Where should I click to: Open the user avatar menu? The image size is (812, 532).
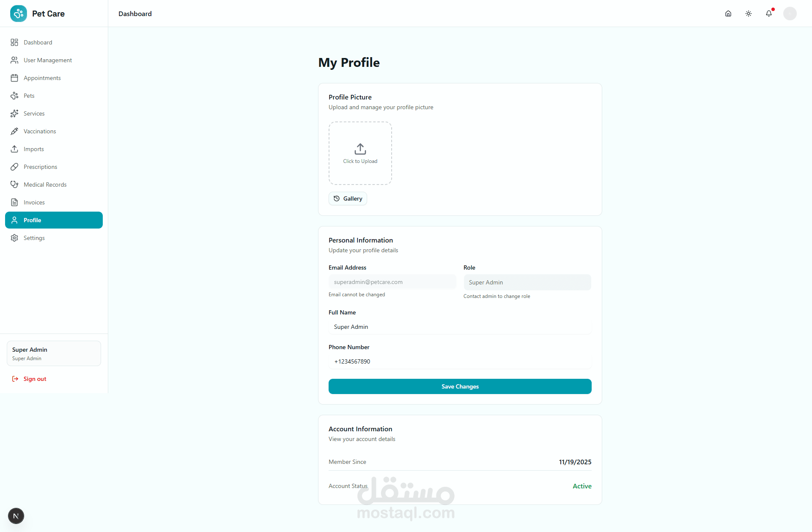[x=790, y=14]
